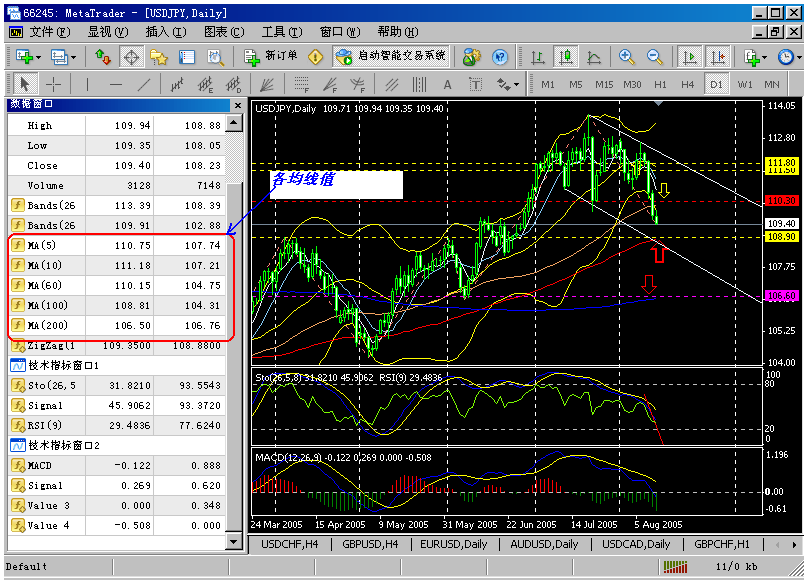Expand the arrows symbols dropdown
808x580 pixels.
[x=516, y=85]
